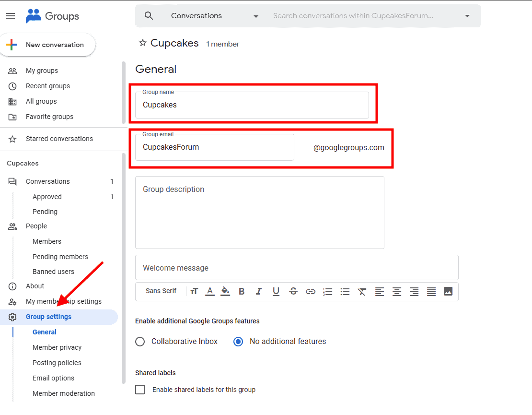Click the Favorite groups folder icon
The height and width of the screenshot is (415, 532).
[12, 117]
